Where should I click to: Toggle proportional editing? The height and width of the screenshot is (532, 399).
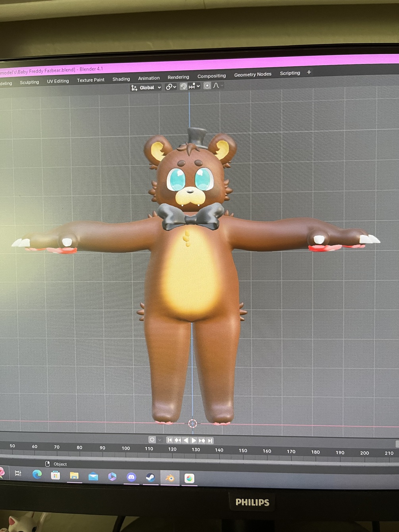(x=207, y=86)
